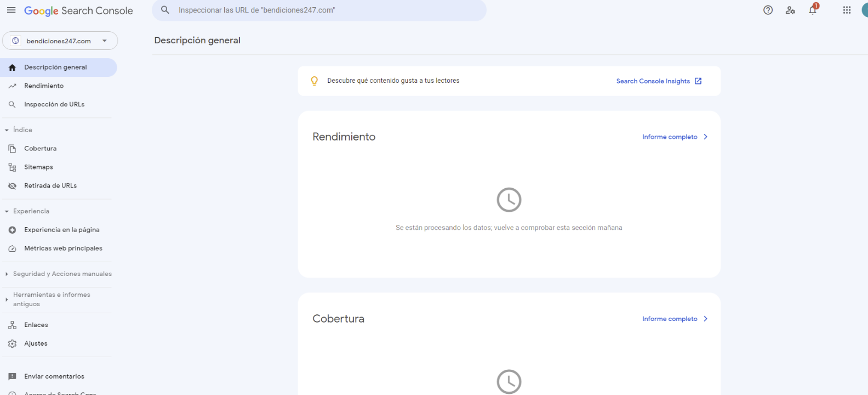Collapse the Experiencia section
Viewport: 868px width, 395px height.
pos(7,211)
